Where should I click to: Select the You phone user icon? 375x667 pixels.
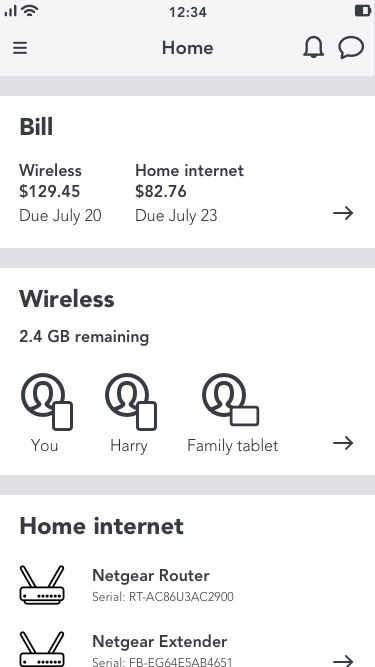point(47,402)
